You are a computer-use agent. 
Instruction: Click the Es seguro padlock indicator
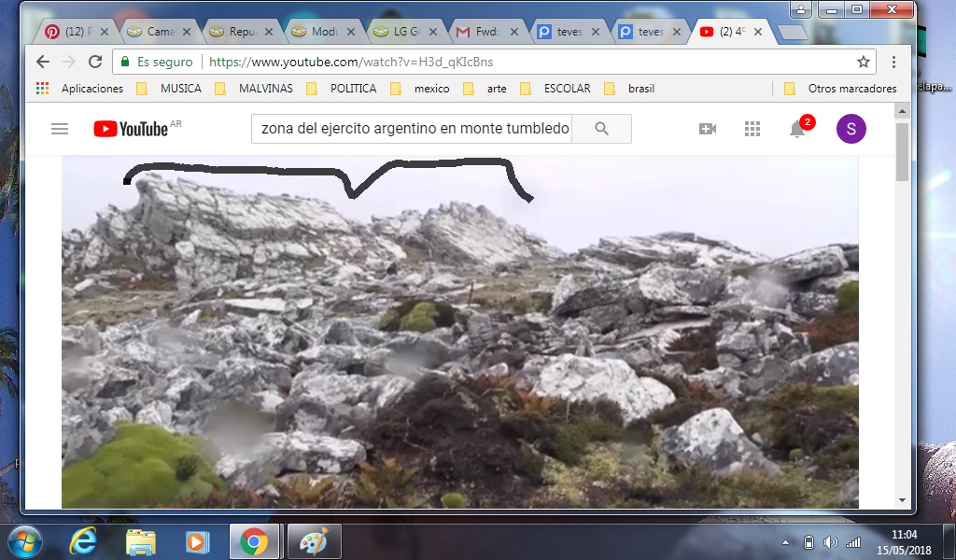(x=157, y=62)
